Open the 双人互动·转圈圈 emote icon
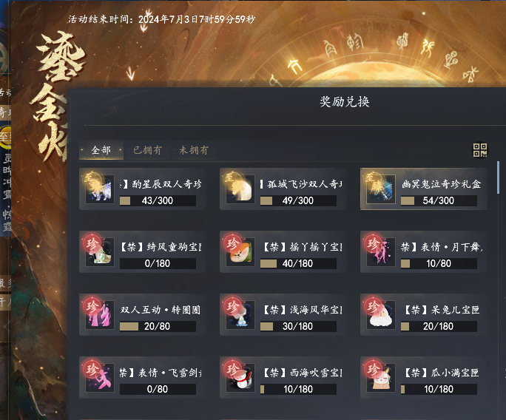The height and width of the screenshot is (420, 506). tap(100, 315)
